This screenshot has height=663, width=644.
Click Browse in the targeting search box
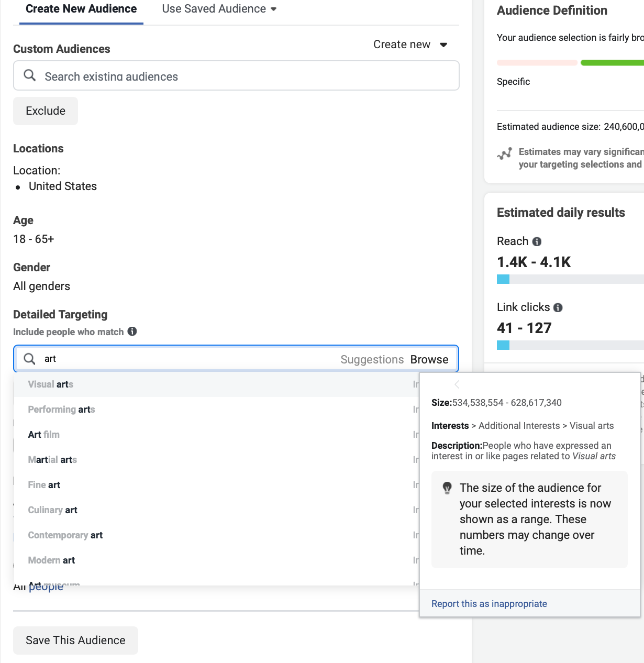[429, 359]
